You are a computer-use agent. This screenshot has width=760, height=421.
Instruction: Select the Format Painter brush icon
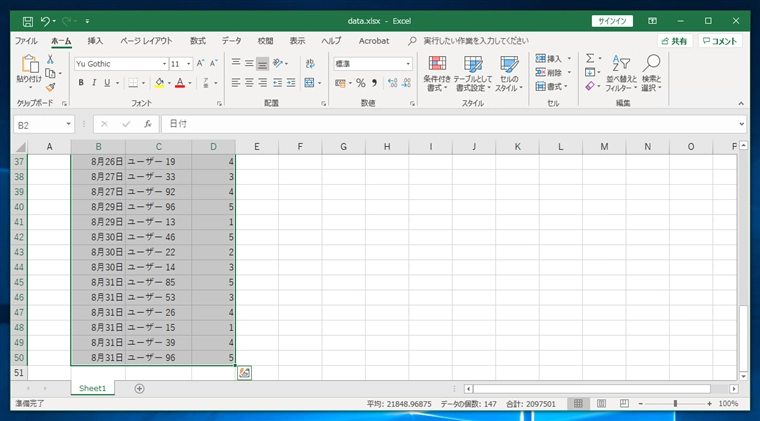click(50, 88)
